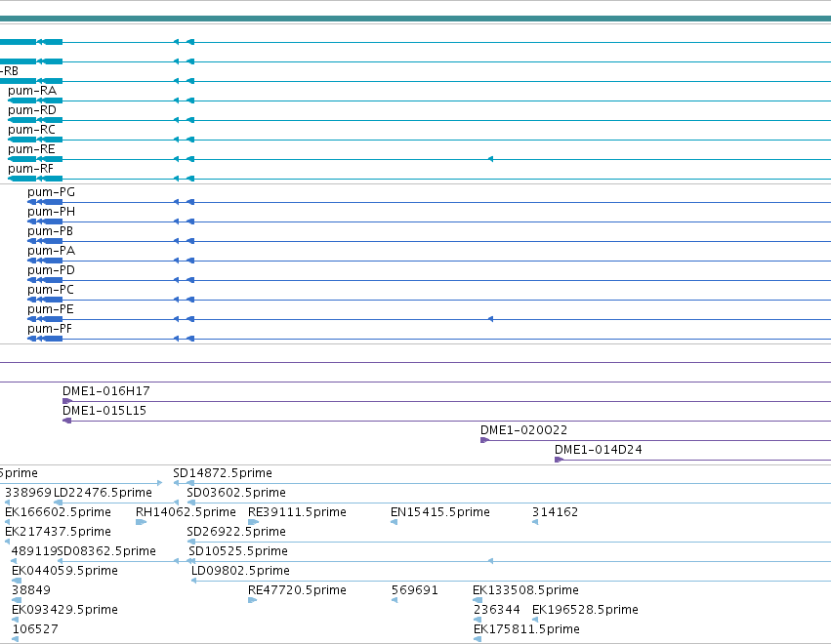The width and height of the screenshot is (831, 644).
Task: Click the EK133508.5prime EST block
Action: click(478, 600)
